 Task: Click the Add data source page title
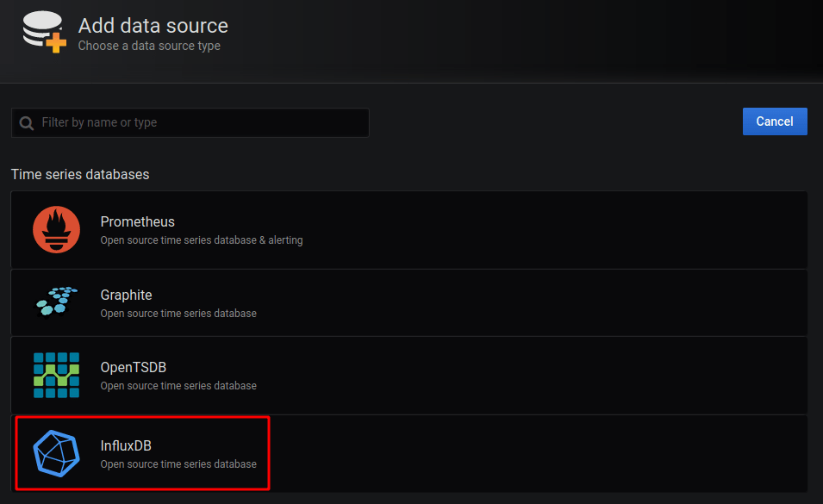(153, 26)
